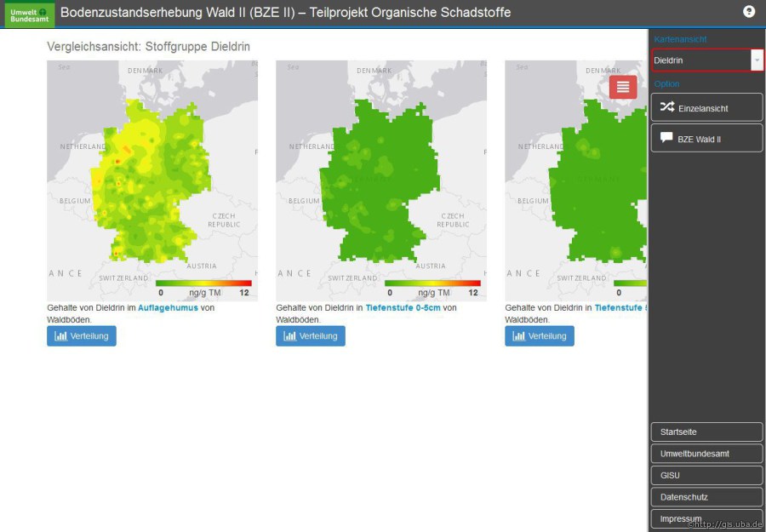The width and height of the screenshot is (766, 532).
Task: Show Verteilung for Auflagehumus map
Action: coord(82,336)
